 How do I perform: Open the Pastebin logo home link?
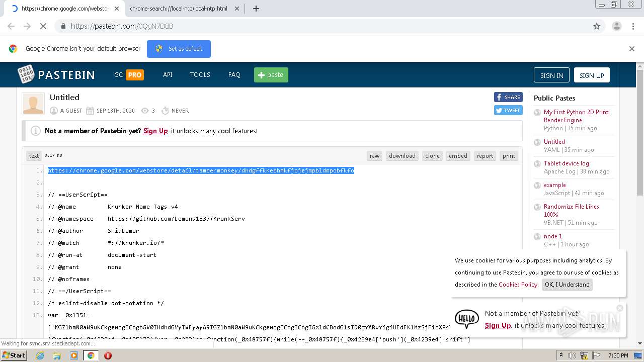tap(56, 74)
